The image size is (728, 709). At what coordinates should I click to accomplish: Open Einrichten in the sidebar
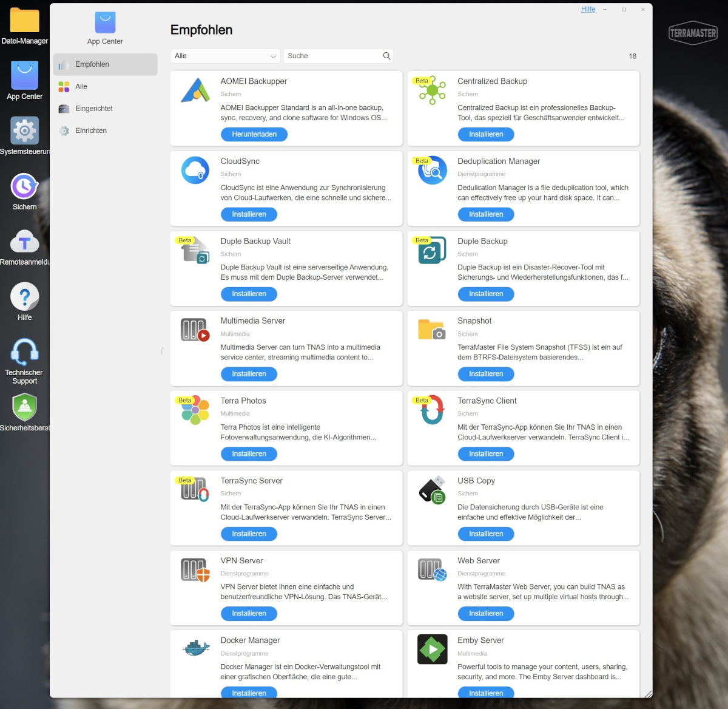tap(106, 131)
